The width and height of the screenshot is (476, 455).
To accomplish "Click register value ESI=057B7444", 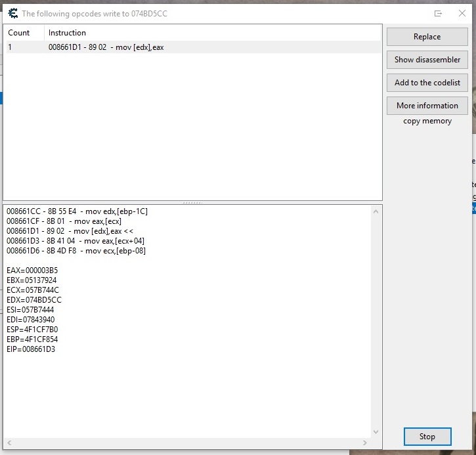I will click(30, 310).
